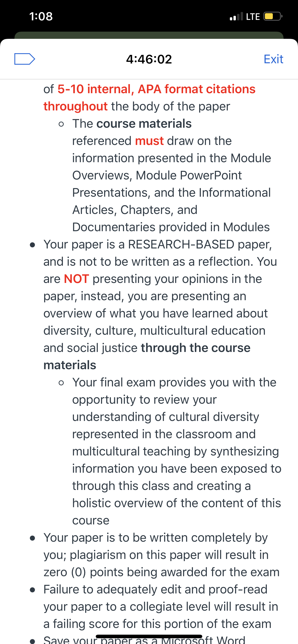Exit the exam

pyautogui.click(x=273, y=59)
